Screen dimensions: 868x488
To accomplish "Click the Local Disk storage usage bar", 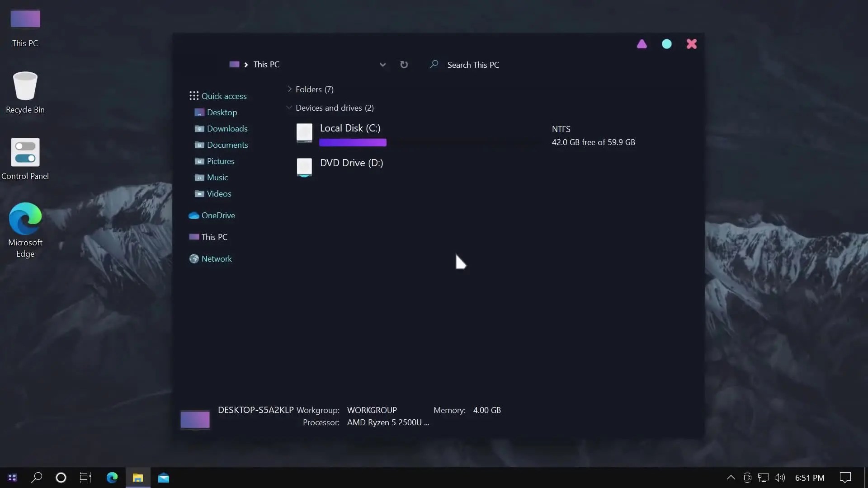I will [x=353, y=142].
